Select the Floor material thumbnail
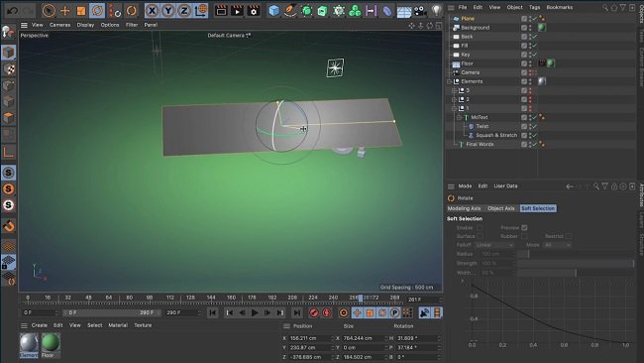Image resolution: width=644 pixels, height=363 pixels. pyautogui.click(x=51, y=344)
